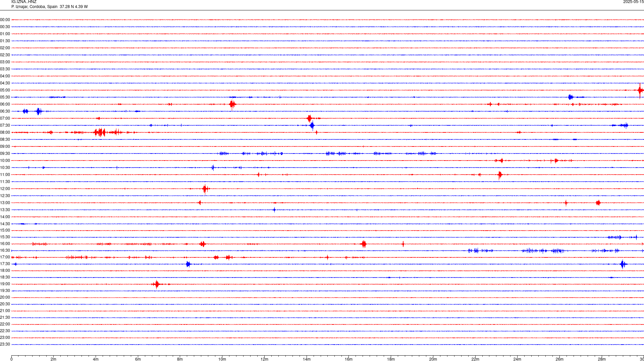Select the 04:00 trace time label
This screenshot has width=644, height=362.
(x=5, y=76)
